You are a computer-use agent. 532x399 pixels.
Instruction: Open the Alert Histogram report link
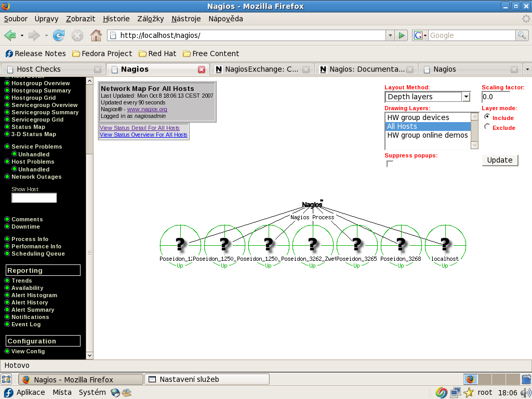pos(34,295)
